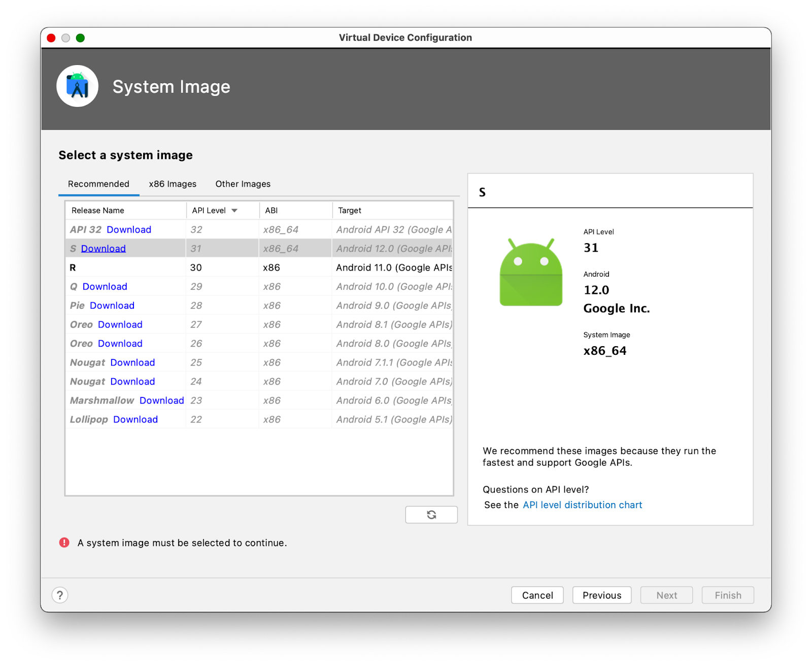
Task: Click the Android Studio logo in the header
Action: (77, 86)
